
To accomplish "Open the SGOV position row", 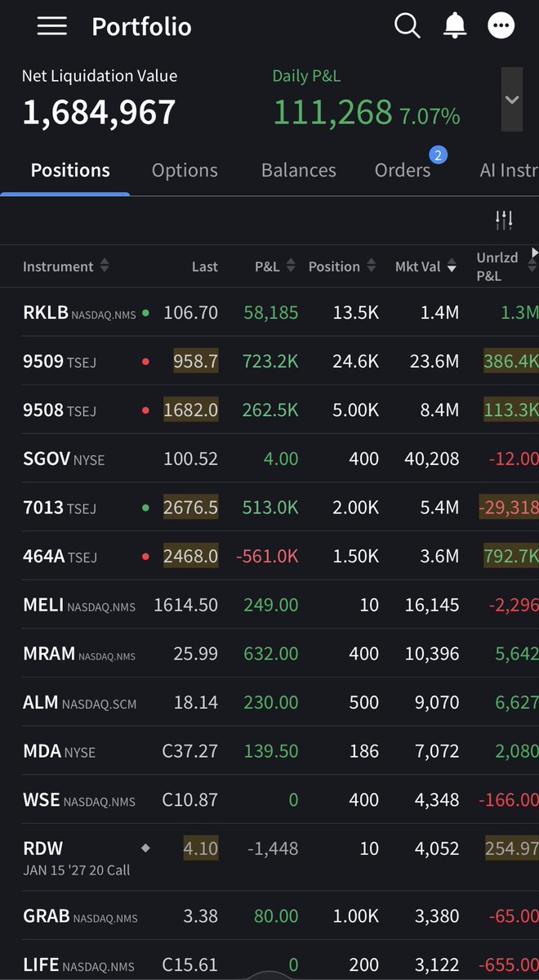I will point(269,459).
